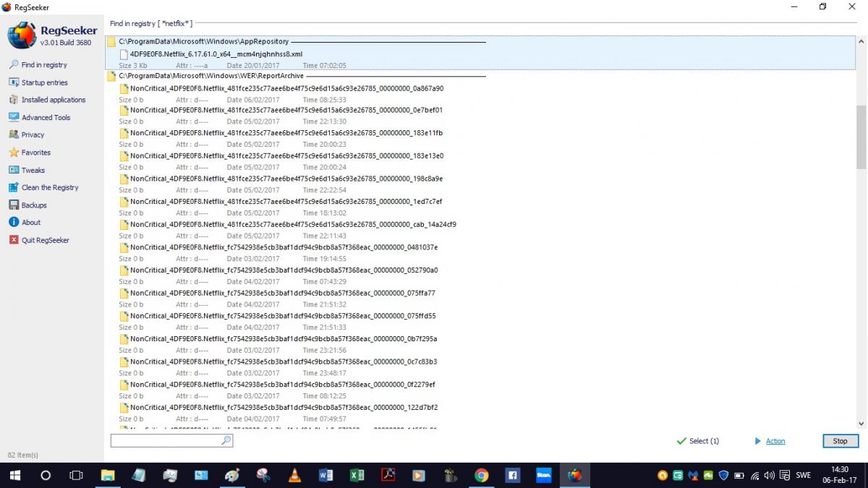Open Cortana search circle on taskbar
The height and width of the screenshot is (488, 868).
click(x=46, y=475)
